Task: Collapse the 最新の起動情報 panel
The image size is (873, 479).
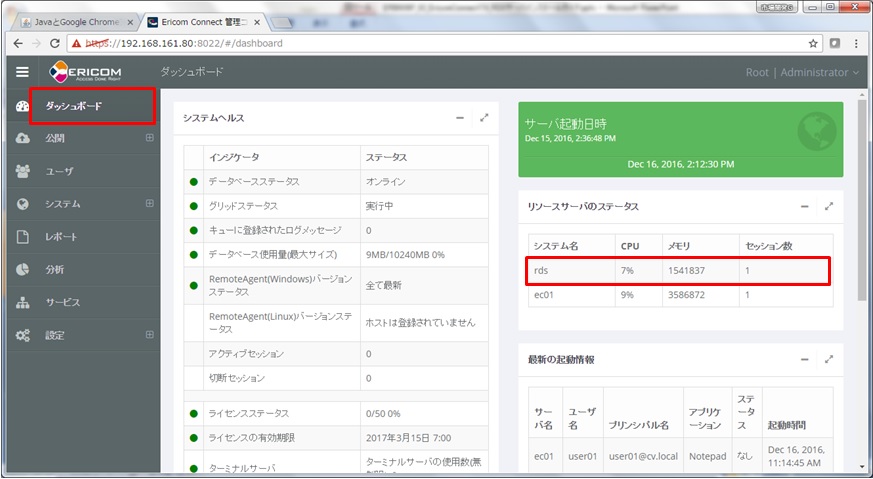Action: click(x=804, y=359)
